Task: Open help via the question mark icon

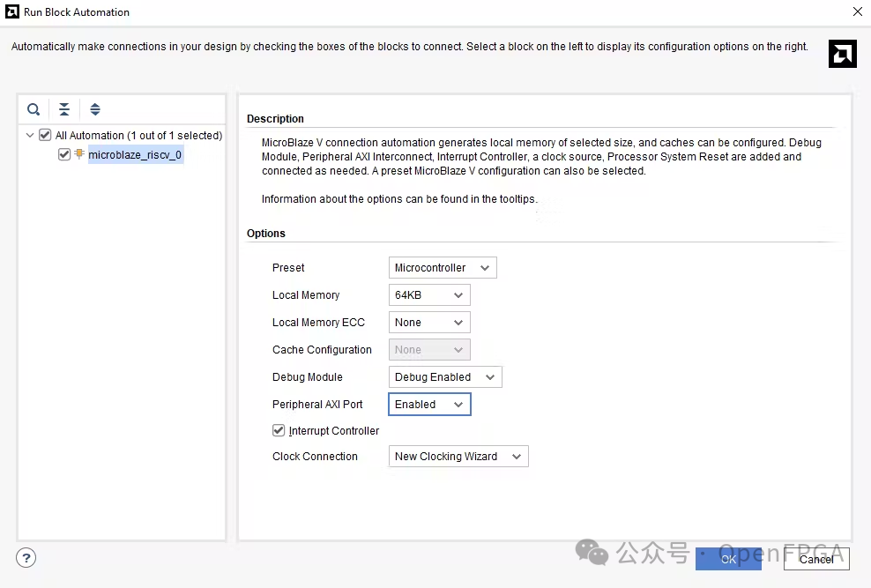Action: (26, 557)
